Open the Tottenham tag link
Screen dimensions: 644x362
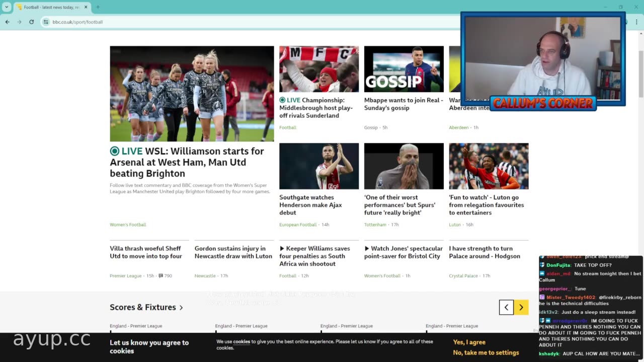(x=375, y=225)
